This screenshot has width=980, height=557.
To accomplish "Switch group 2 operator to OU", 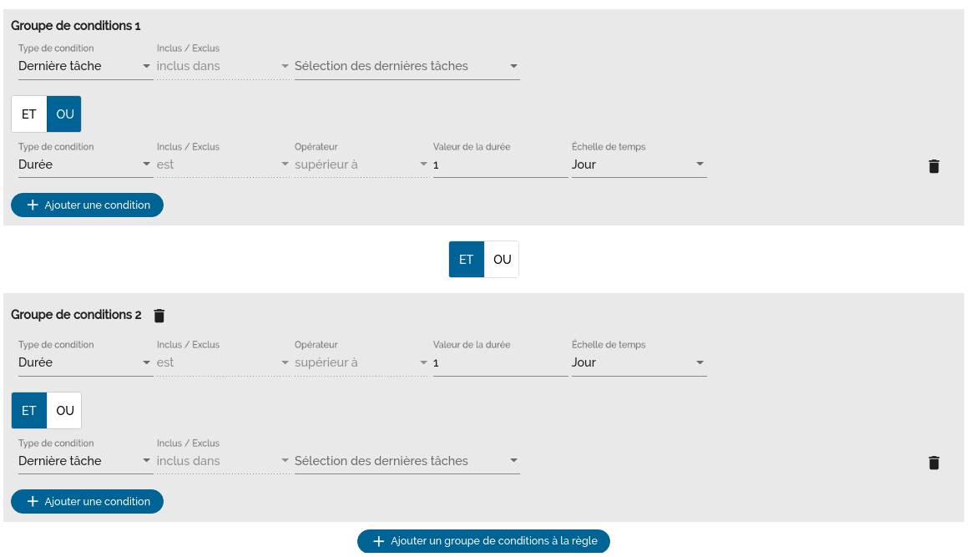I will tap(64, 410).
